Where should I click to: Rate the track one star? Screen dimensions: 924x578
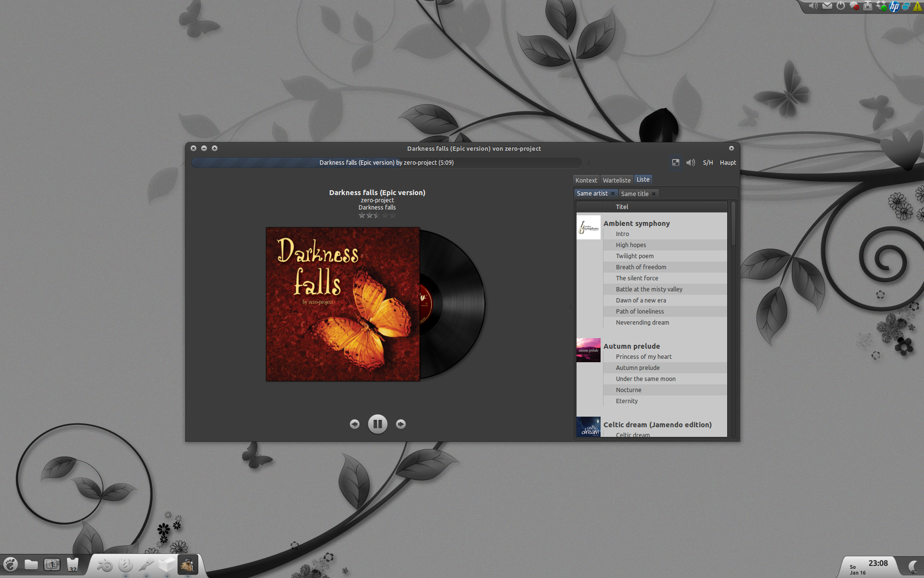pyautogui.click(x=362, y=215)
